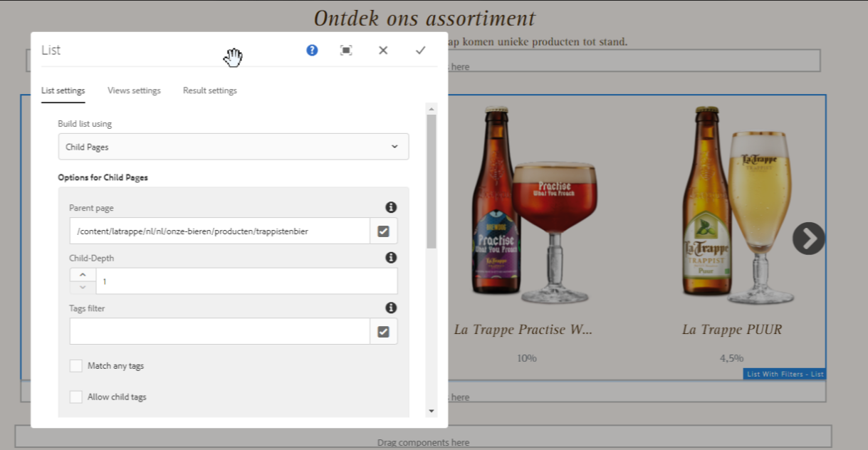Click the Drag components here placeholder
The image size is (868, 450).
423,442
